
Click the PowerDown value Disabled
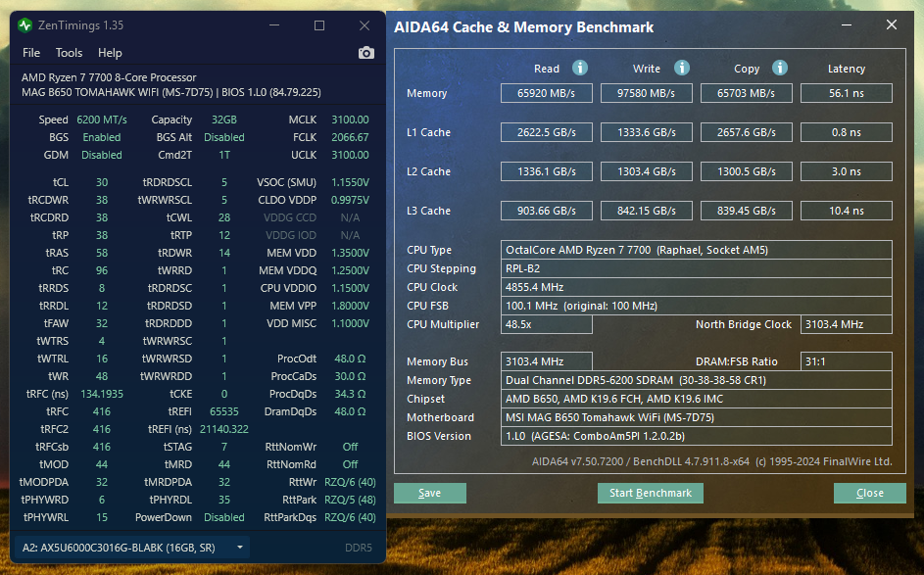coord(224,517)
